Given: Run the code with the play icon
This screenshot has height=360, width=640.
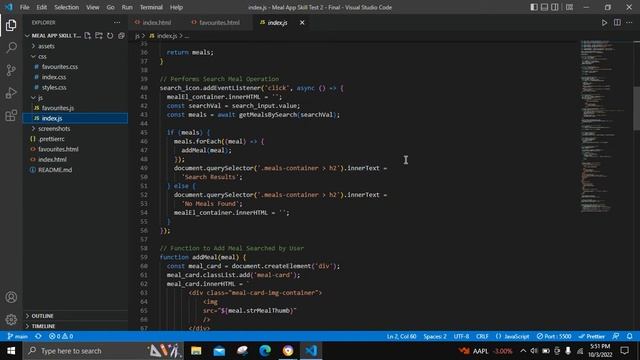Looking at the screenshot, I should point(604,22).
